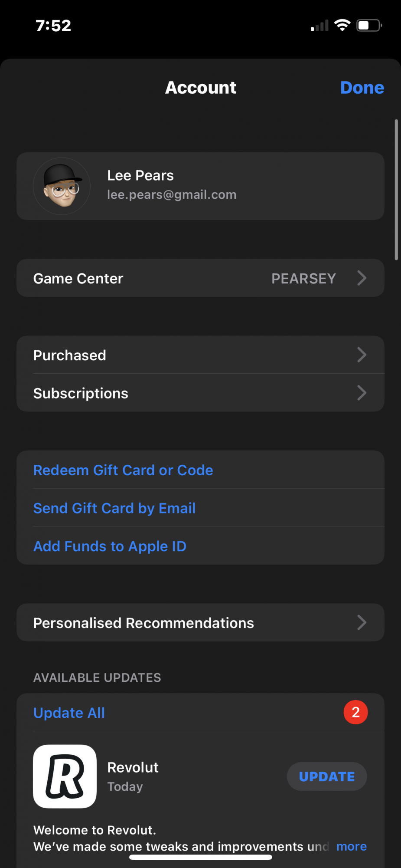Image resolution: width=401 pixels, height=868 pixels.
Task: Tap the red updates count badge
Action: click(355, 712)
